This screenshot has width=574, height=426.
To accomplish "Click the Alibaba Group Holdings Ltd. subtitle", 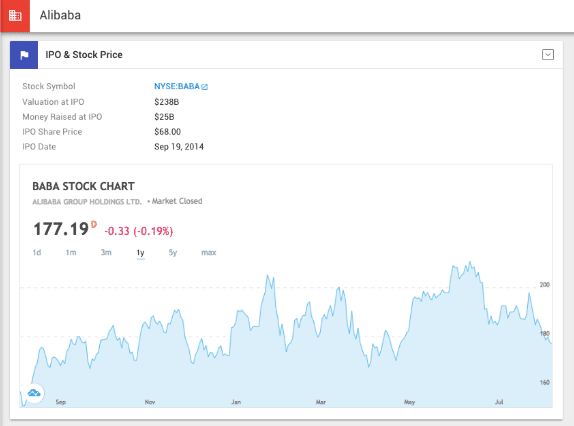I will (87, 202).
